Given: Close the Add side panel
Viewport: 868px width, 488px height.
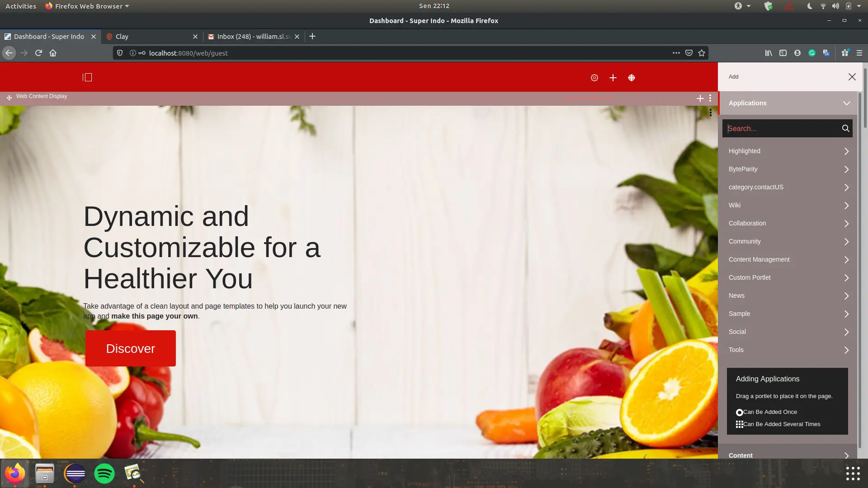Looking at the screenshot, I should coord(852,77).
